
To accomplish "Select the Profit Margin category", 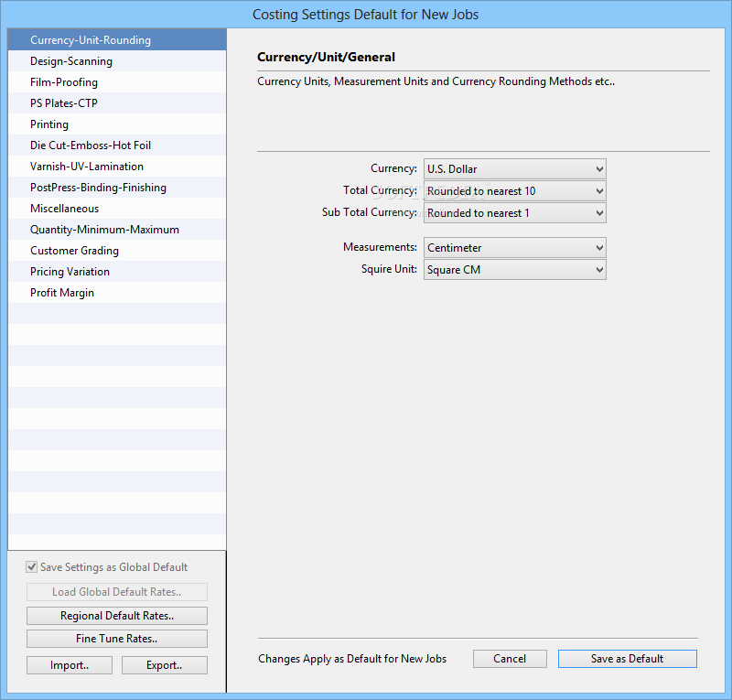I will click(117, 292).
